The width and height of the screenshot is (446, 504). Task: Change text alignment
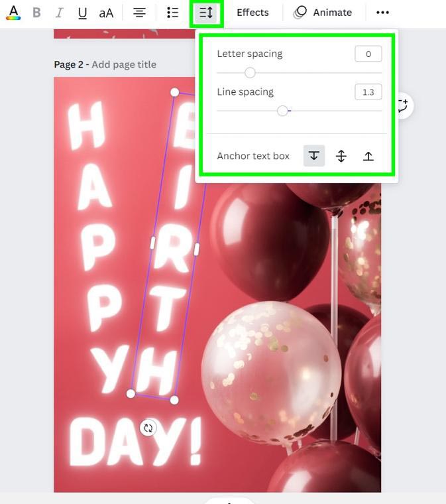click(x=139, y=13)
